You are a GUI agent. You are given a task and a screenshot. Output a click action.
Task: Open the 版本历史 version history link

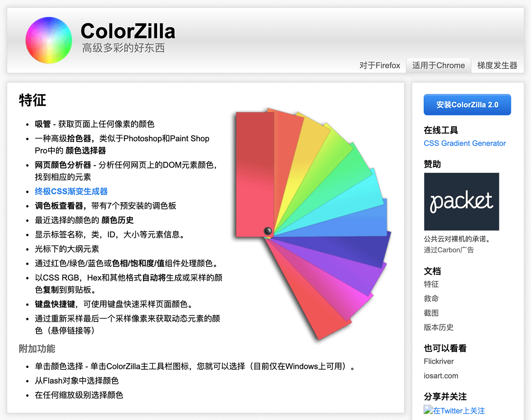438,327
